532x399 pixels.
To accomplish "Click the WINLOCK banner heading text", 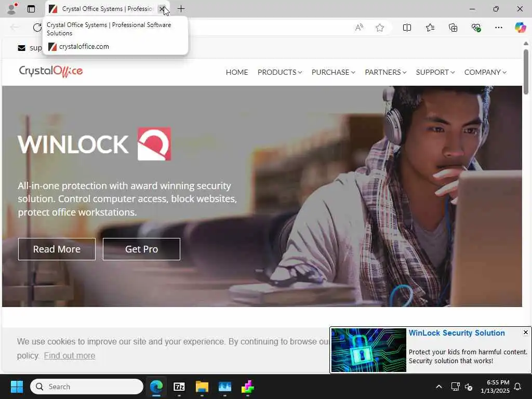I will tap(73, 144).
